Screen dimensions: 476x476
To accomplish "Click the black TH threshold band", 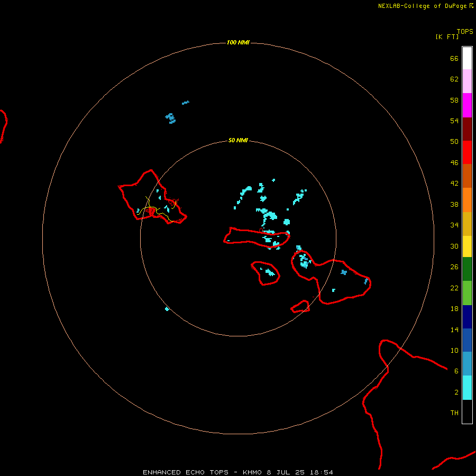I will [x=467, y=411].
